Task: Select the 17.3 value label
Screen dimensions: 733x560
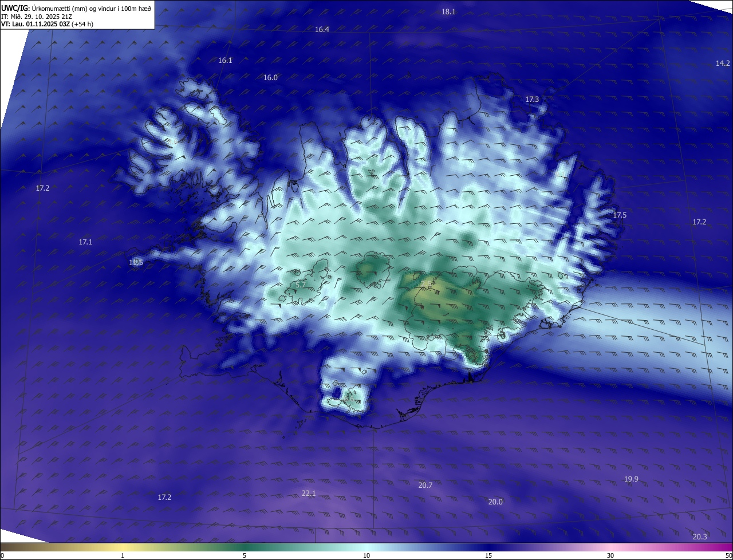Action: [x=532, y=100]
